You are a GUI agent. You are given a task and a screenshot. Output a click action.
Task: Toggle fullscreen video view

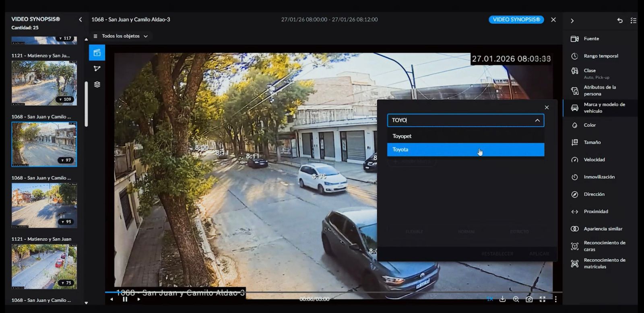pyautogui.click(x=543, y=299)
